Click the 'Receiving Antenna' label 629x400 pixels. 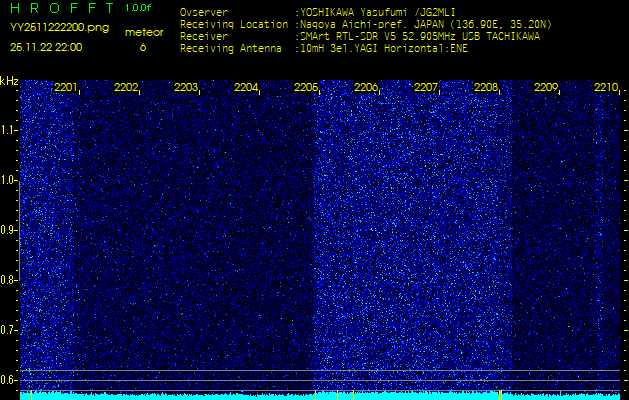pyautogui.click(x=231, y=49)
